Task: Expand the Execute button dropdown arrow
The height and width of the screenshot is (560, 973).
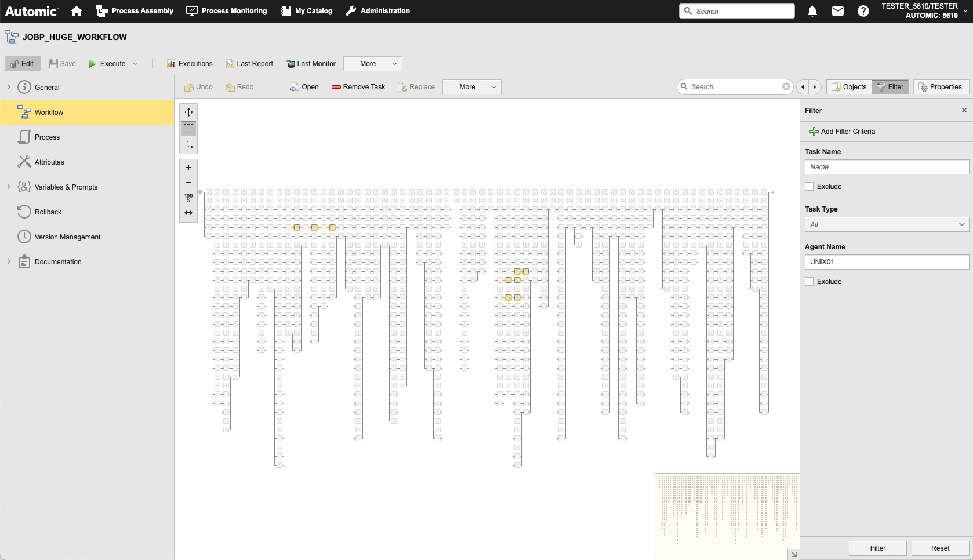Action: pyautogui.click(x=135, y=64)
